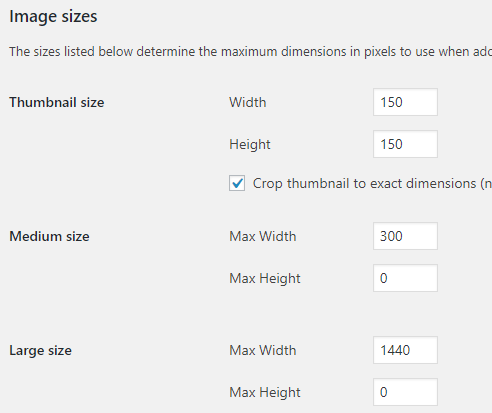Uncheck the Crop thumbnail checkbox

[237, 183]
